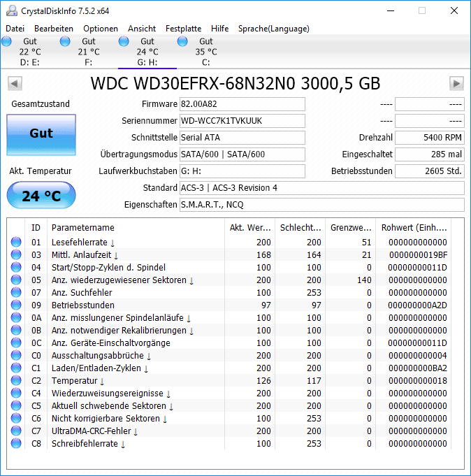Click the Gesamtzustand label
The height and width of the screenshot is (476, 471).
click(41, 104)
